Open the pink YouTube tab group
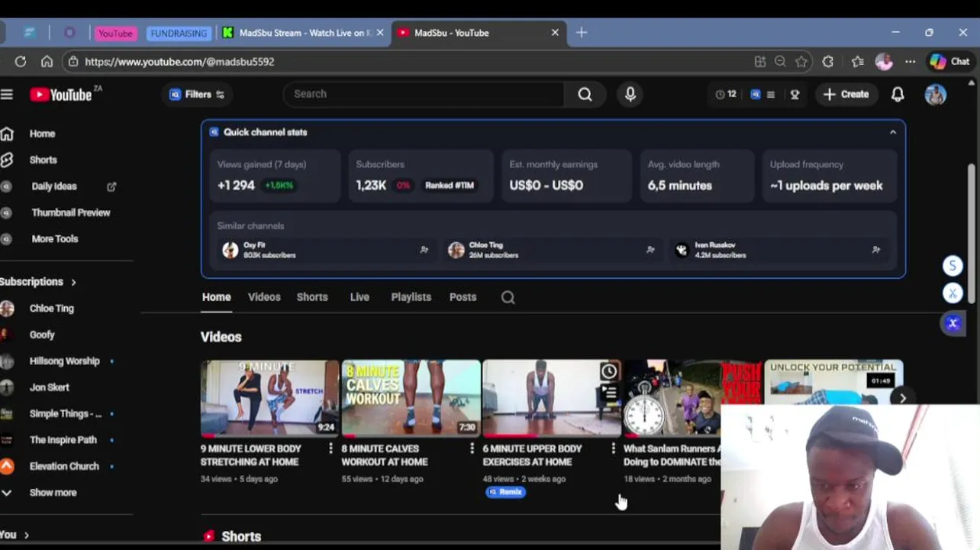 115,33
